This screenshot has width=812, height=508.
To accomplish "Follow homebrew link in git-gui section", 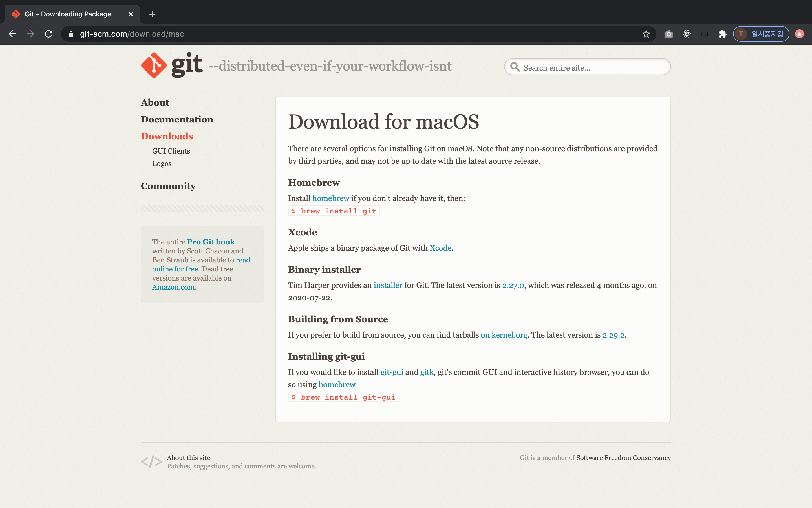I will point(337,385).
